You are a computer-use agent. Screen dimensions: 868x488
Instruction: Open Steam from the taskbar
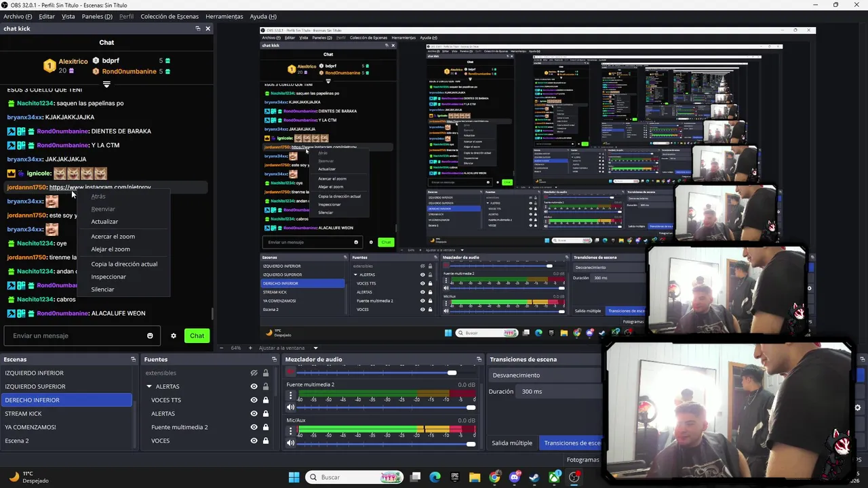[x=534, y=477]
